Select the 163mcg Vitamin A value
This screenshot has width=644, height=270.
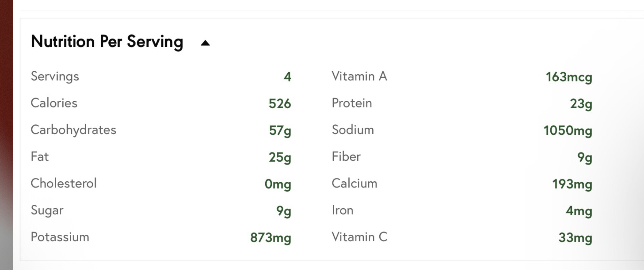(x=569, y=77)
